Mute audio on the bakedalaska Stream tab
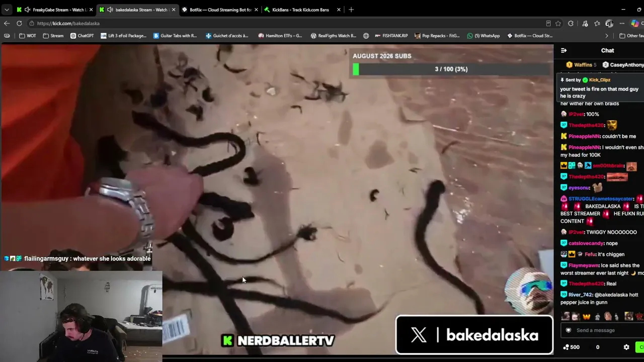 click(x=110, y=10)
